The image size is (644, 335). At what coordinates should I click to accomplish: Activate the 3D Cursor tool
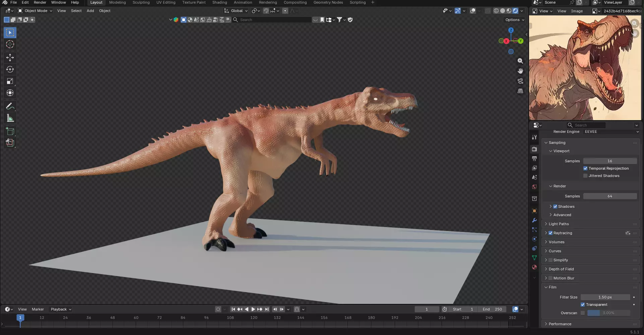click(10, 44)
